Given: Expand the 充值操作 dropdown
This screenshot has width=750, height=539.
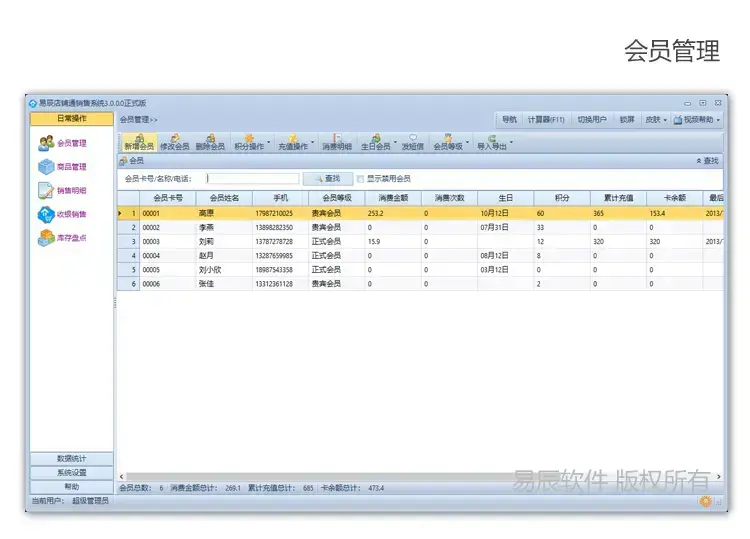Looking at the screenshot, I should (294, 142).
